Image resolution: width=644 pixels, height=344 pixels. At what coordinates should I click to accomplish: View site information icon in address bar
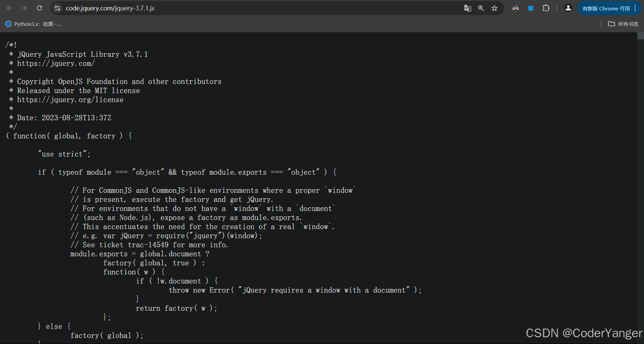pos(58,8)
